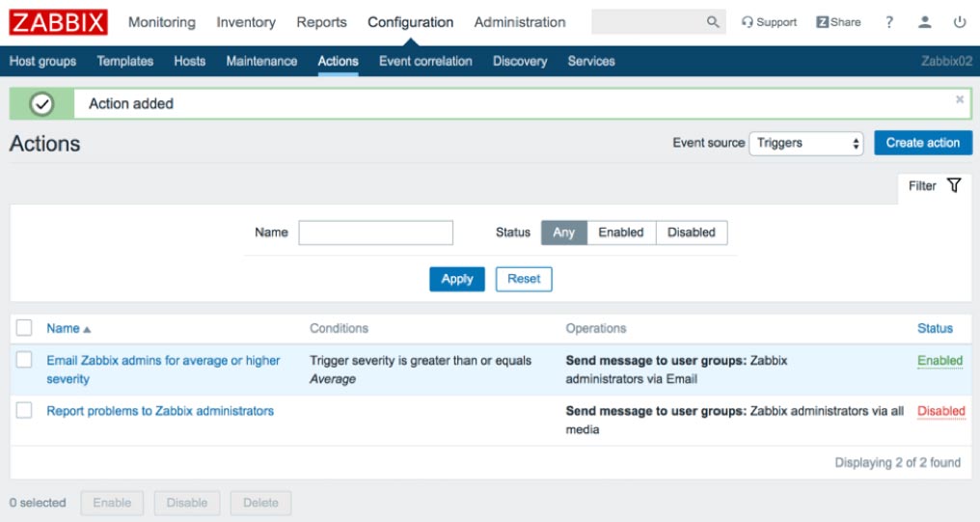Image resolution: width=980 pixels, height=522 pixels.
Task: Switch to the Event correlation tab
Action: tap(425, 61)
